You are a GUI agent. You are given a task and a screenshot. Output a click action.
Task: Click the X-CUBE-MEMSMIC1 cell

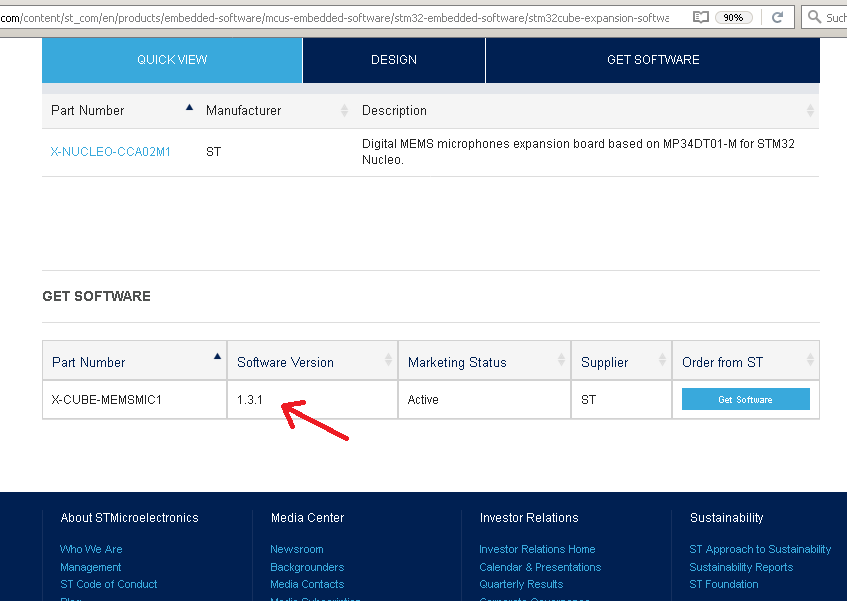(135, 400)
